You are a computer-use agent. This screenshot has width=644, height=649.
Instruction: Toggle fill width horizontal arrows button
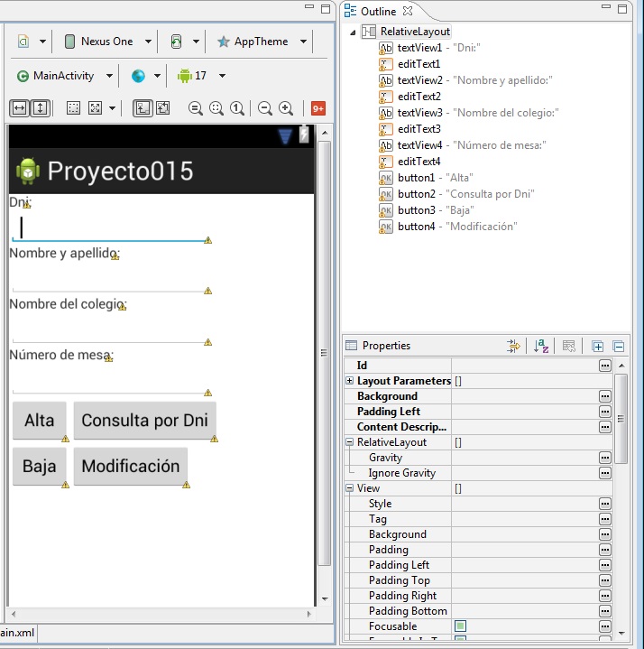coord(20,108)
